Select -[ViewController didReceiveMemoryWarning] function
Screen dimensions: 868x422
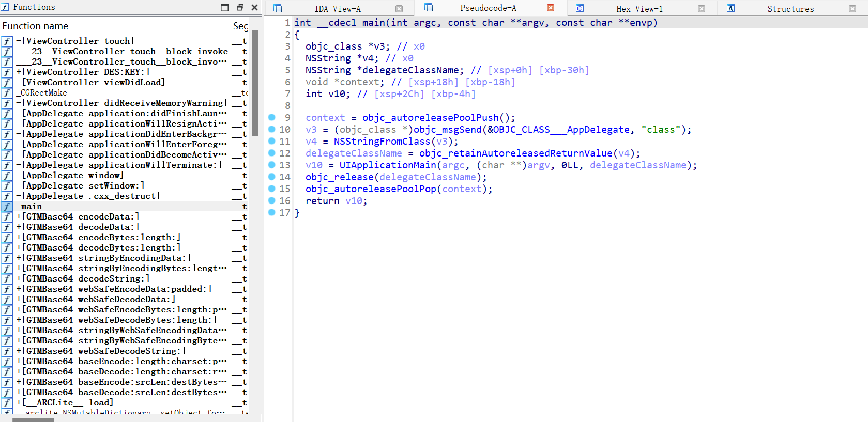pyautogui.click(x=121, y=103)
